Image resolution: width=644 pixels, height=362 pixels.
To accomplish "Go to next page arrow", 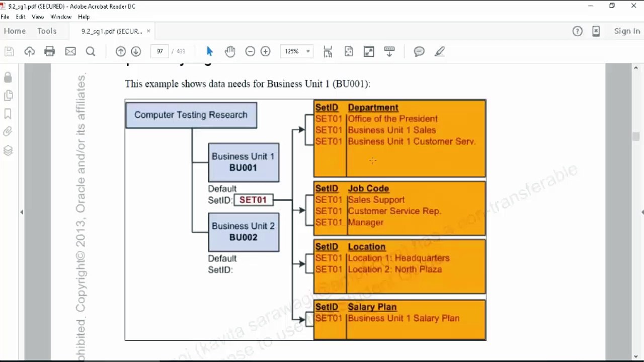I will [x=136, y=51].
